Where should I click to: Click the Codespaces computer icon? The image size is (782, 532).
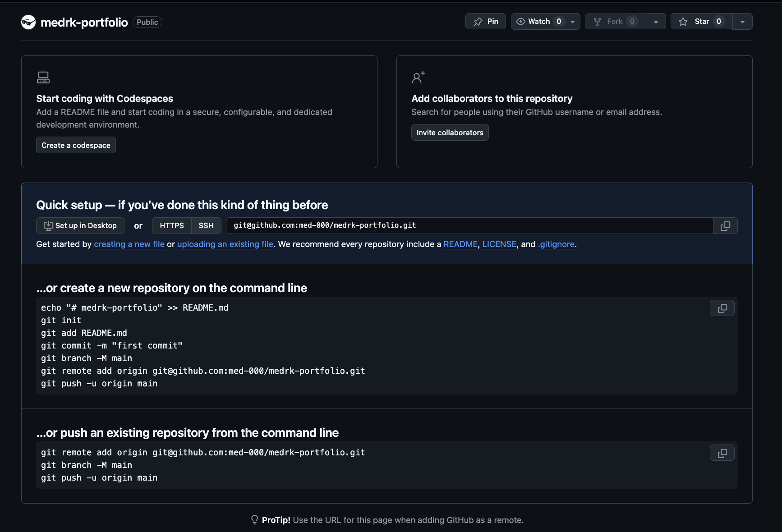click(x=43, y=78)
